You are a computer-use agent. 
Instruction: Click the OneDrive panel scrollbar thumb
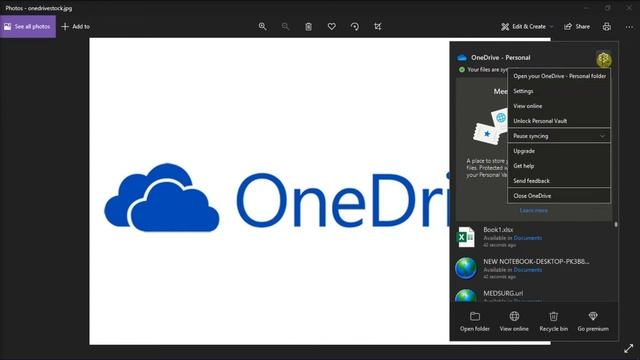pyautogui.click(x=616, y=224)
